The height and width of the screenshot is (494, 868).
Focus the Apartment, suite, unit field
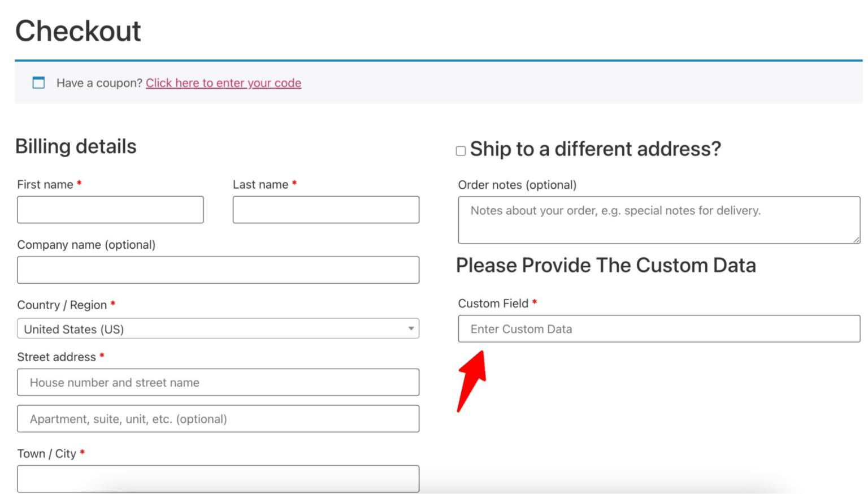218,419
